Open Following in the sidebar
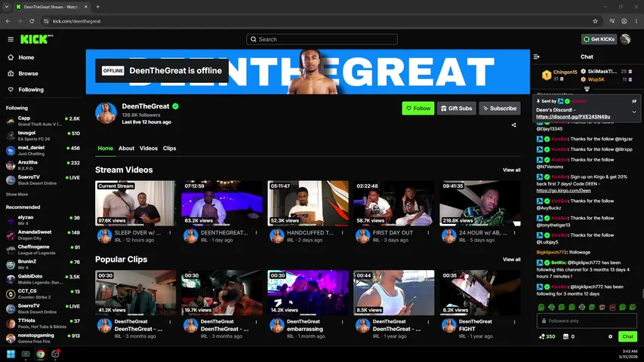The width and height of the screenshot is (644, 362). [30, 90]
